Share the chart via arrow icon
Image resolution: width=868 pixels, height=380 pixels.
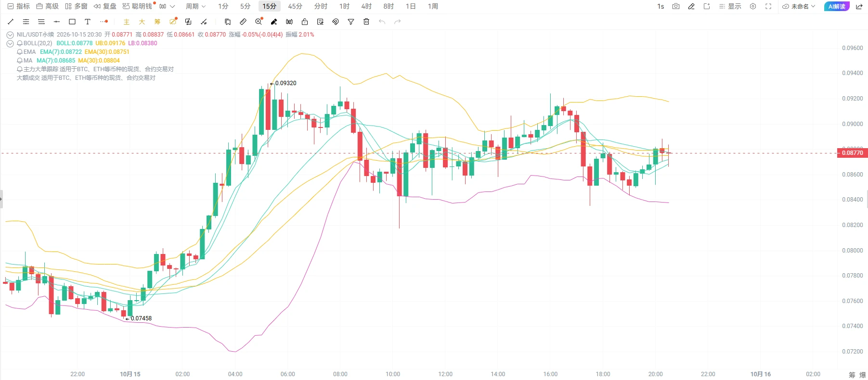pos(859,6)
